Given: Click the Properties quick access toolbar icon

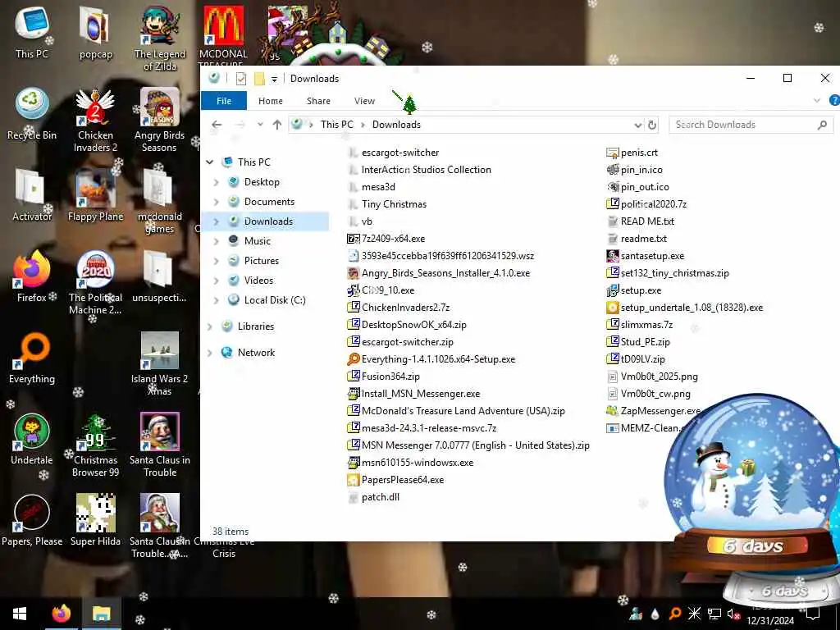Looking at the screenshot, I should tap(241, 79).
